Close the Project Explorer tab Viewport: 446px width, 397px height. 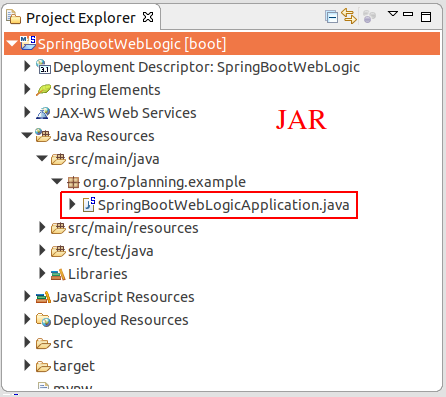point(148,17)
